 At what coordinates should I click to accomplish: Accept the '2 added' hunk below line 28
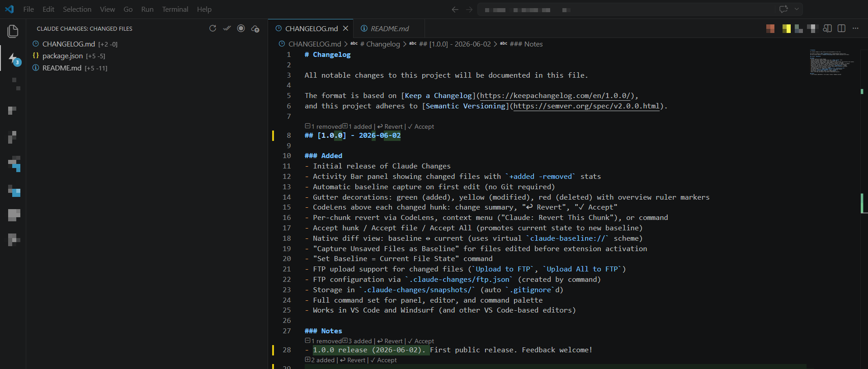click(x=383, y=360)
